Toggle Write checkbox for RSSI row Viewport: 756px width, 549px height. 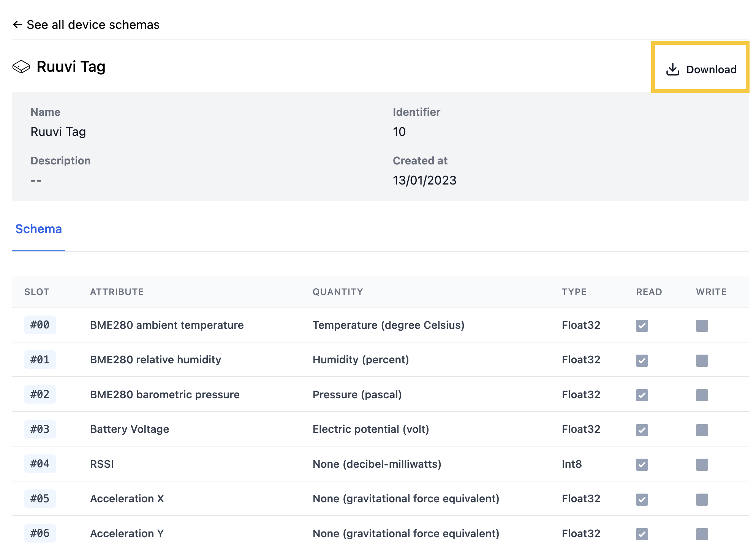(x=702, y=464)
